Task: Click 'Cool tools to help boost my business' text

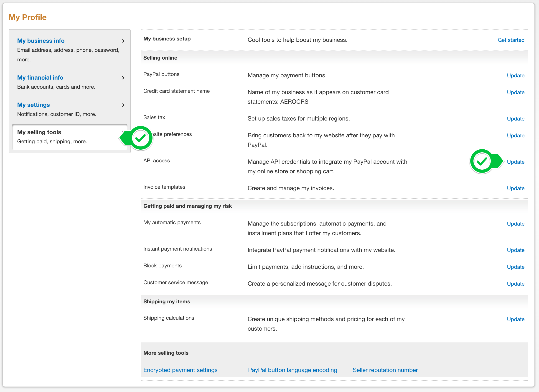Action: tap(297, 40)
